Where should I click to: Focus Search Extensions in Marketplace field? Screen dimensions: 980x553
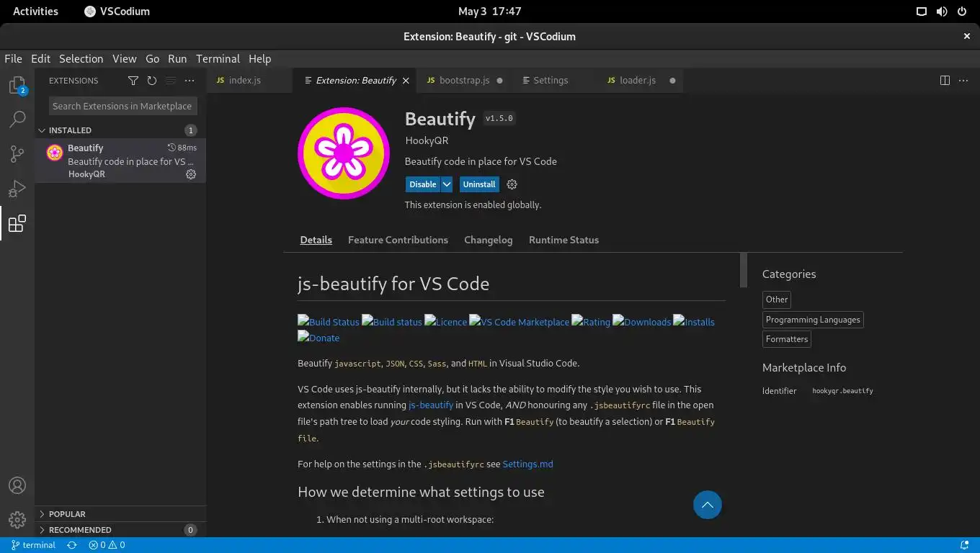[x=122, y=106]
